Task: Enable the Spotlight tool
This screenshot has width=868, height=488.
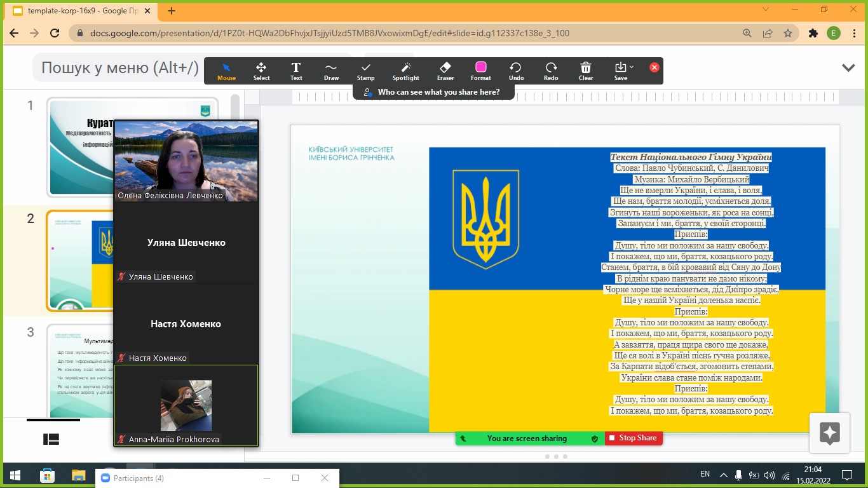Action: pyautogui.click(x=405, y=71)
